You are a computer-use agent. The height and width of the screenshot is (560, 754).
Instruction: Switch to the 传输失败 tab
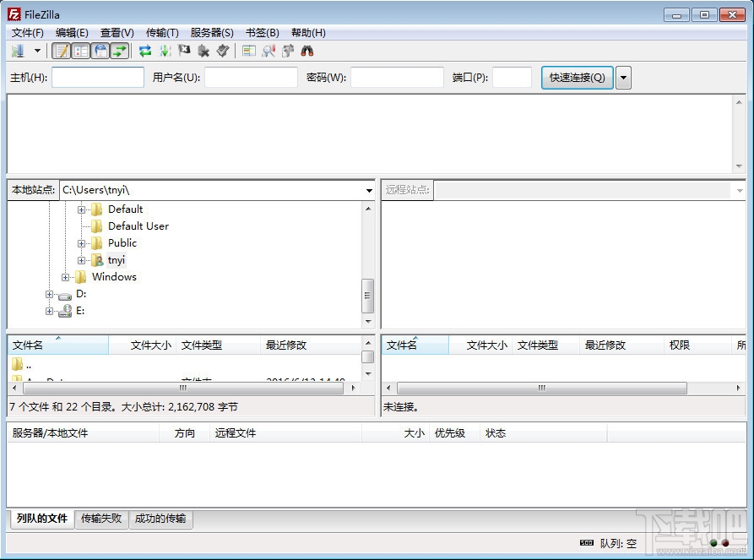[101, 518]
